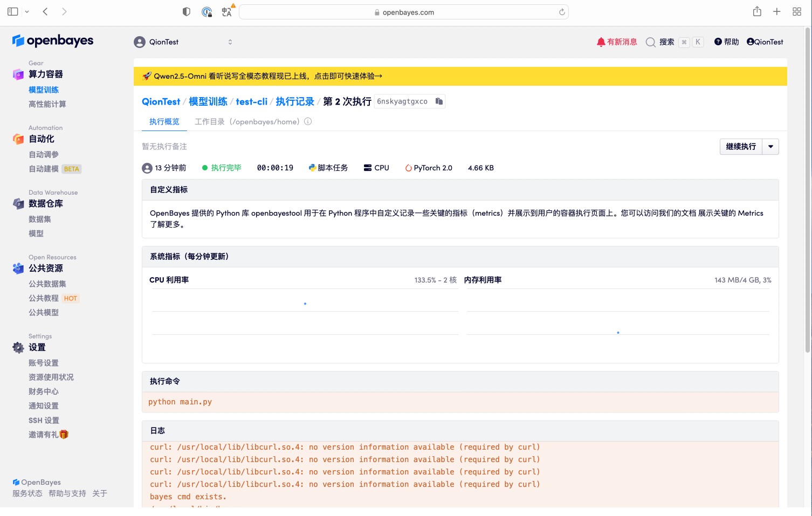
Task: Click the notification bell icon
Action: [601, 42]
